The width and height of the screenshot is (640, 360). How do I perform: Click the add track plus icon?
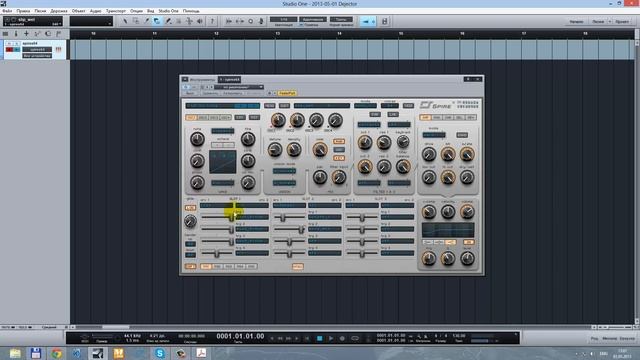pos(27,34)
